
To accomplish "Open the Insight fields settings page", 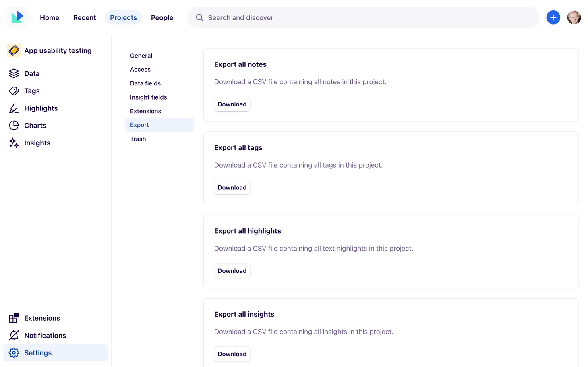I will pyautogui.click(x=148, y=97).
